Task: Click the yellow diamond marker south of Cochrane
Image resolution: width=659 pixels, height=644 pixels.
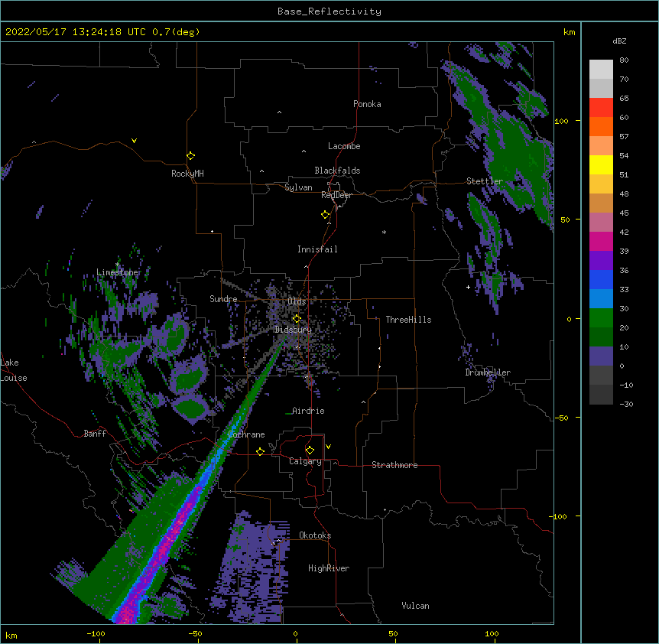Action: [260, 451]
